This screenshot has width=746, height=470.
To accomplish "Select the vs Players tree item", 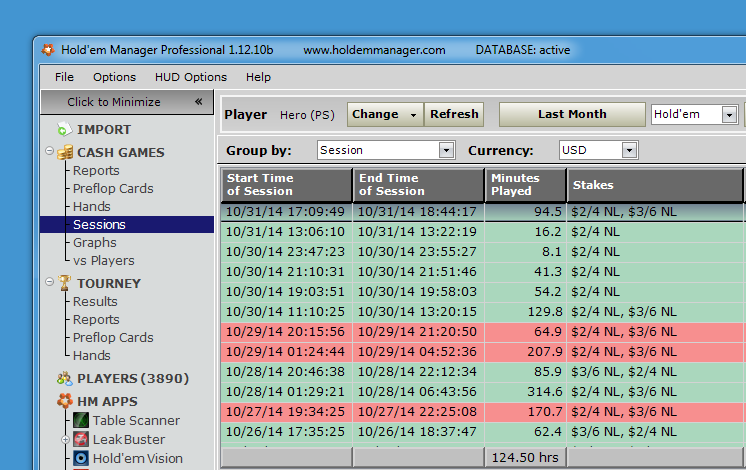I will coord(104,261).
